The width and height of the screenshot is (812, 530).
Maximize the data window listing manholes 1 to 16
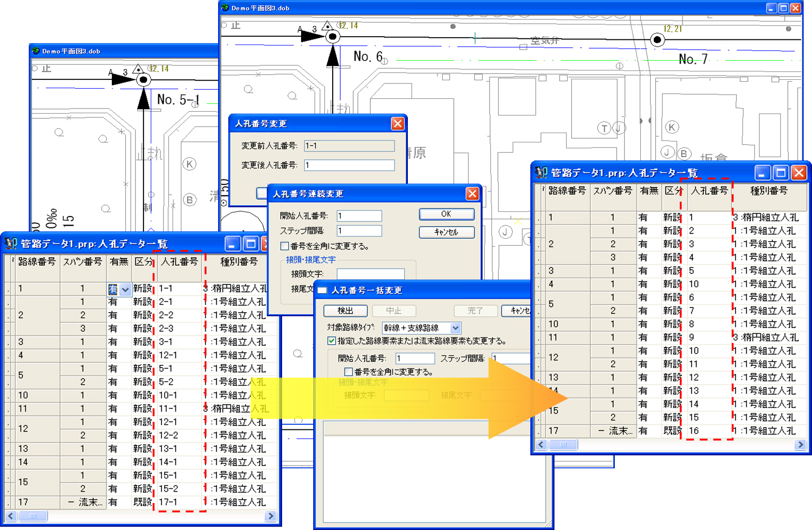(780, 173)
